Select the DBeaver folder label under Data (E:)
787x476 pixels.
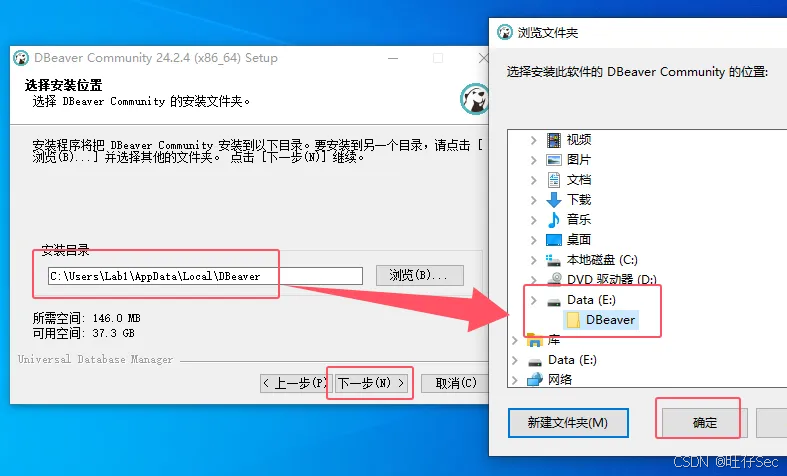pyautogui.click(x=610, y=320)
